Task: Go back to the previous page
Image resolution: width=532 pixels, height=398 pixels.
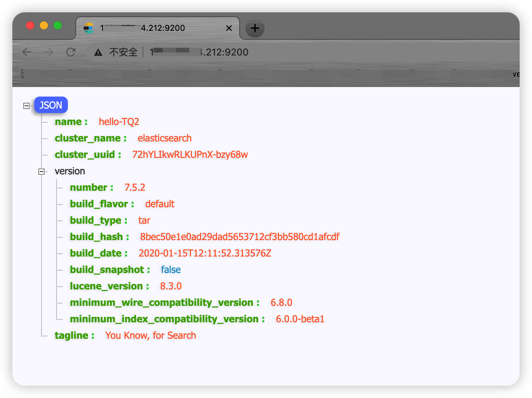Action: pos(27,52)
